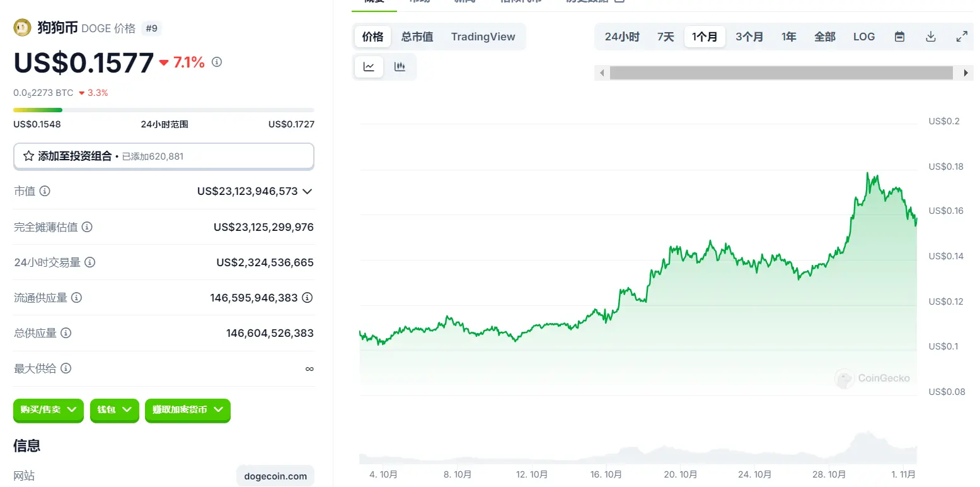The width and height of the screenshot is (980, 487).
Task: Open the 购买/售卖 dropdown
Action: [49, 409]
